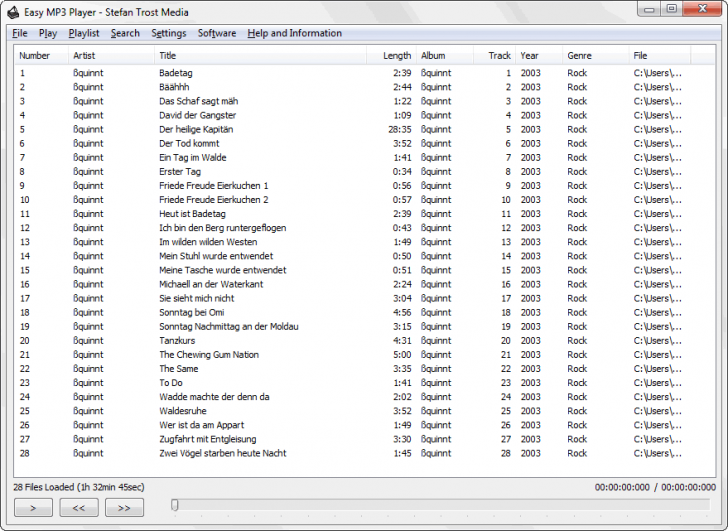Select the song Sonntag bei Omi
This screenshot has height=531, width=728.
[x=191, y=312]
